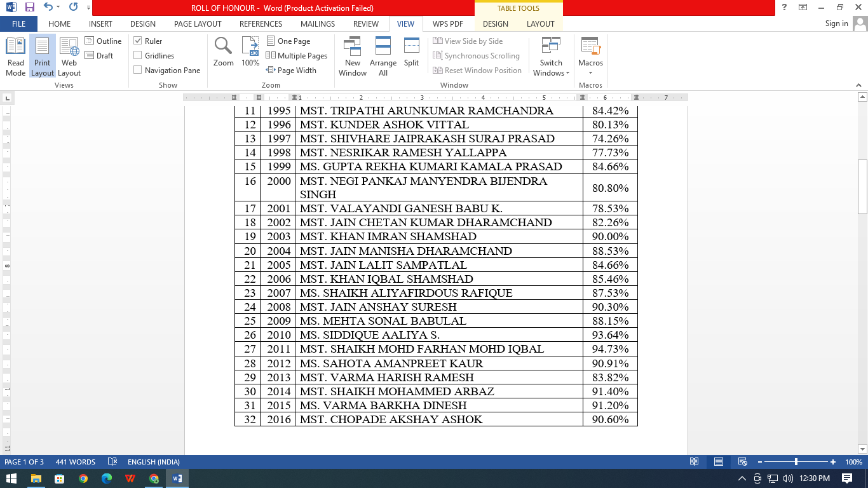Set zoom to 100% icon
This screenshot has width=868, height=488.
pos(250,52)
